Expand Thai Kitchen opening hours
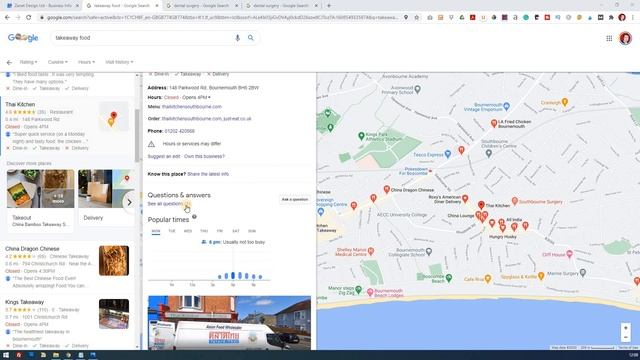 (x=209, y=98)
